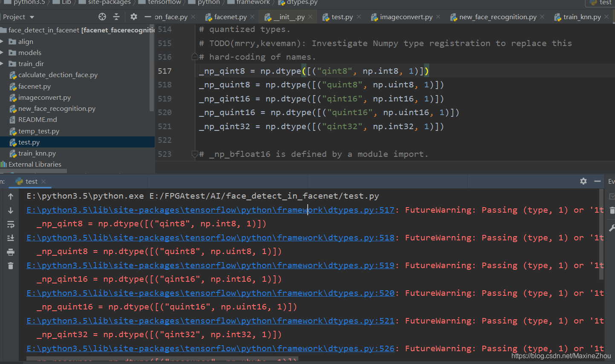Open run panel settings gear
Image resolution: width=615 pixels, height=364 pixels.
point(583,181)
